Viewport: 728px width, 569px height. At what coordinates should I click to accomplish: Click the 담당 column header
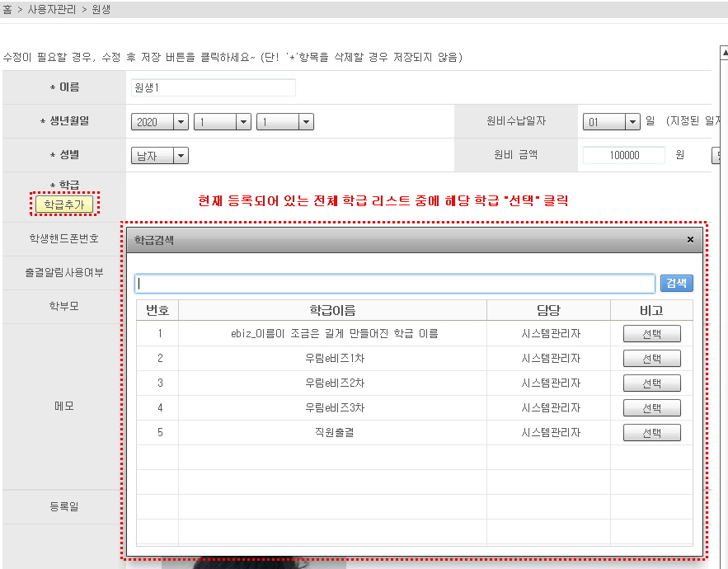[x=548, y=310]
